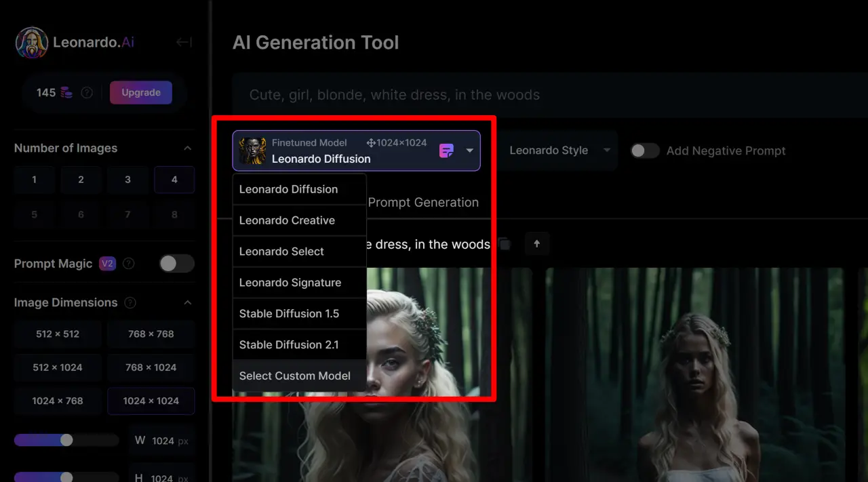Choose Leonardo Select from the list
This screenshot has width=868, height=482.
(x=299, y=252)
